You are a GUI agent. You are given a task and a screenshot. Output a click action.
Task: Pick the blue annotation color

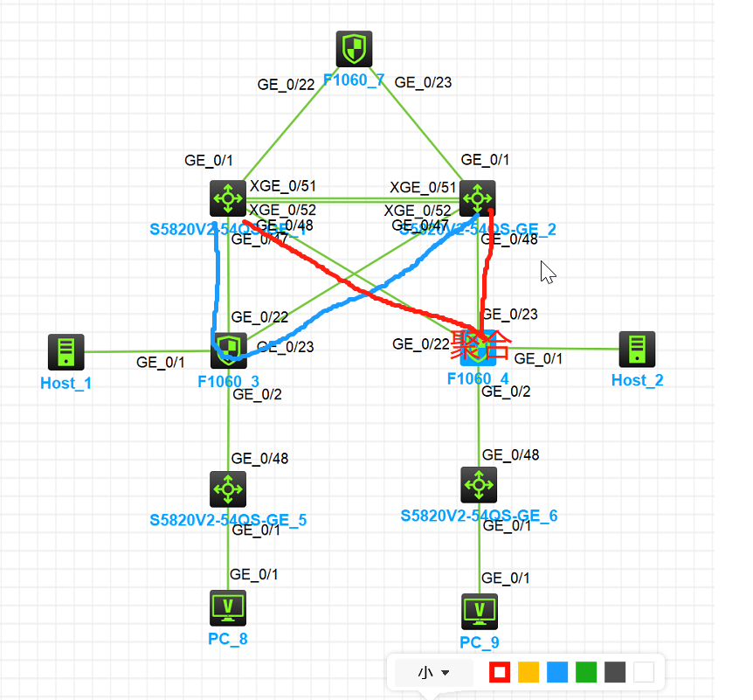pos(557,672)
